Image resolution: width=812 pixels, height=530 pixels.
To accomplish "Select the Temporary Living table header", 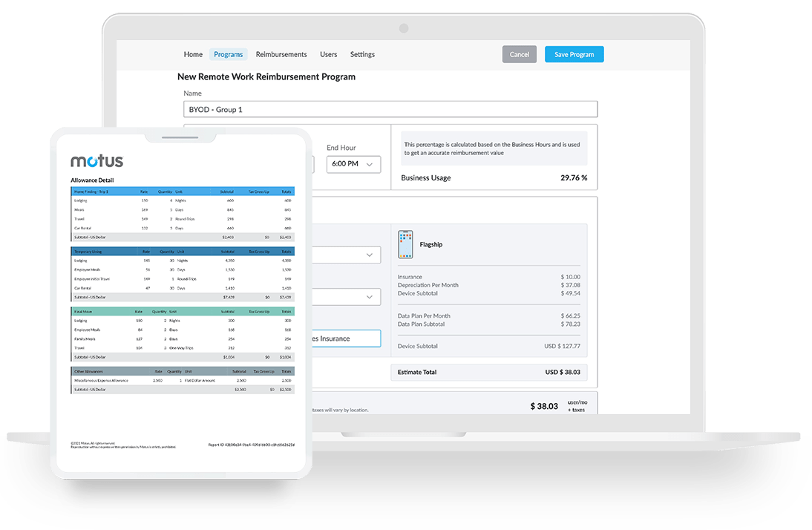I will (x=182, y=252).
